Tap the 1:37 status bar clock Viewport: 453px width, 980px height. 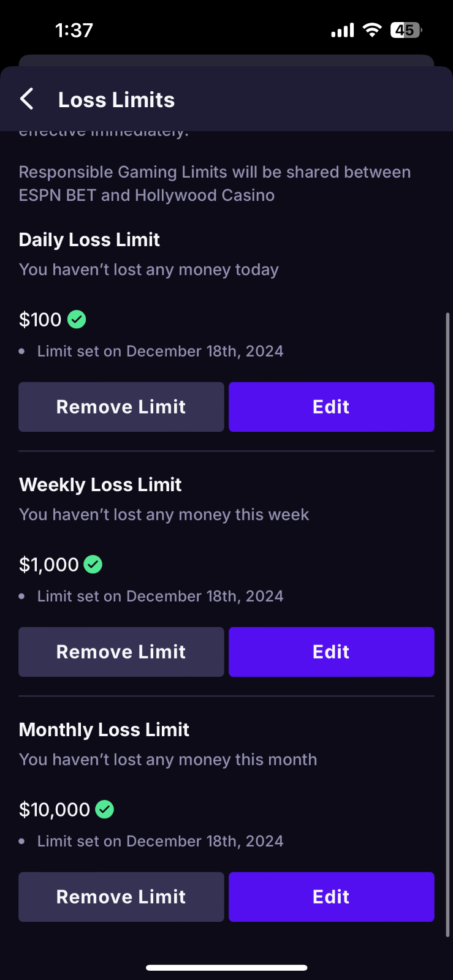coord(74,30)
